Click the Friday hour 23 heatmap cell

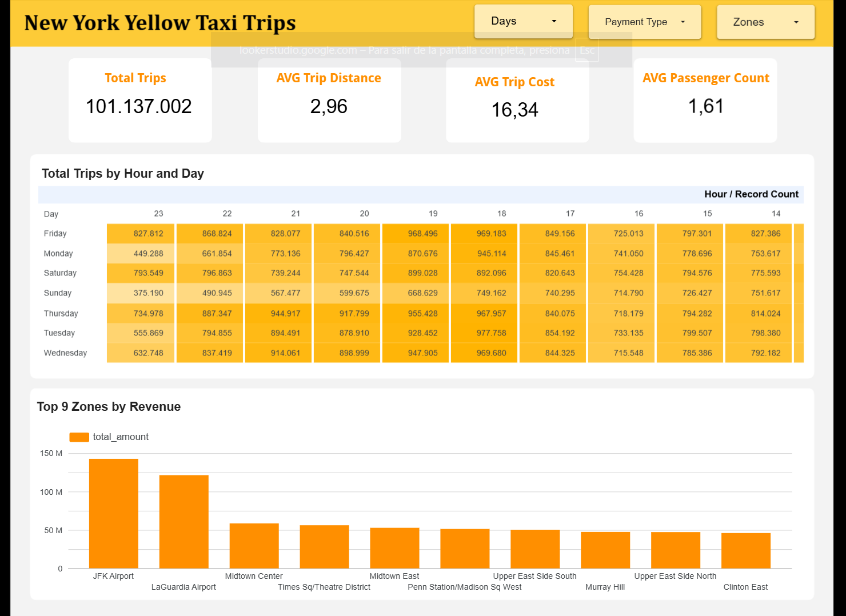(x=140, y=233)
